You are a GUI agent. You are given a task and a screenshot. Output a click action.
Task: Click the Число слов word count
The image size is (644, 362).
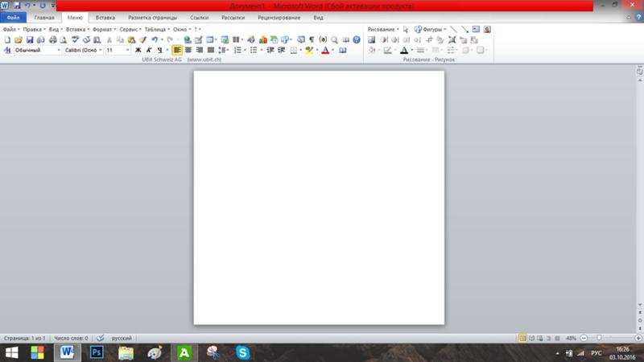pyautogui.click(x=71, y=339)
